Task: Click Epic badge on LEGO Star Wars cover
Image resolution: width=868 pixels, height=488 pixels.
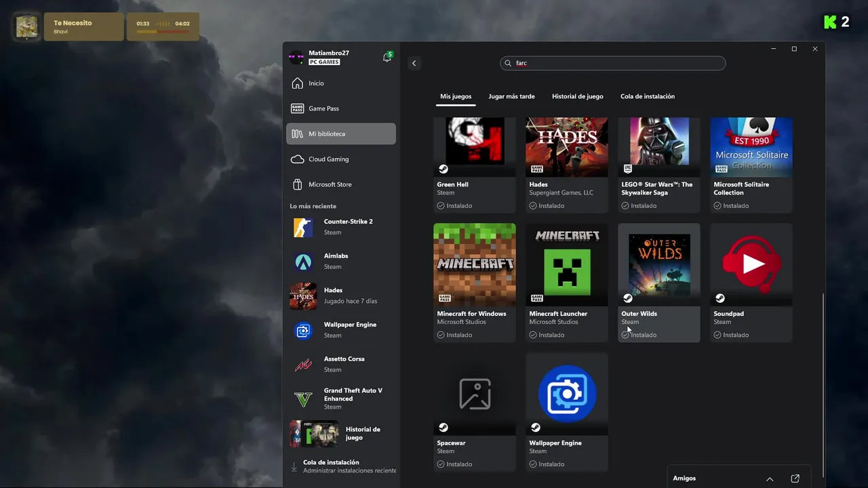Action: point(628,169)
